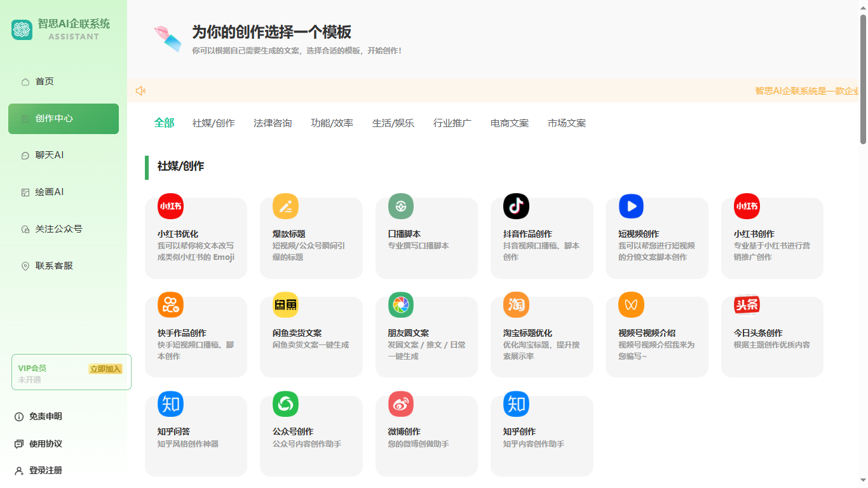Open 绘画AI from the sidebar
Image resolution: width=868 pixels, height=488 pixels.
[x=64, y=193]
